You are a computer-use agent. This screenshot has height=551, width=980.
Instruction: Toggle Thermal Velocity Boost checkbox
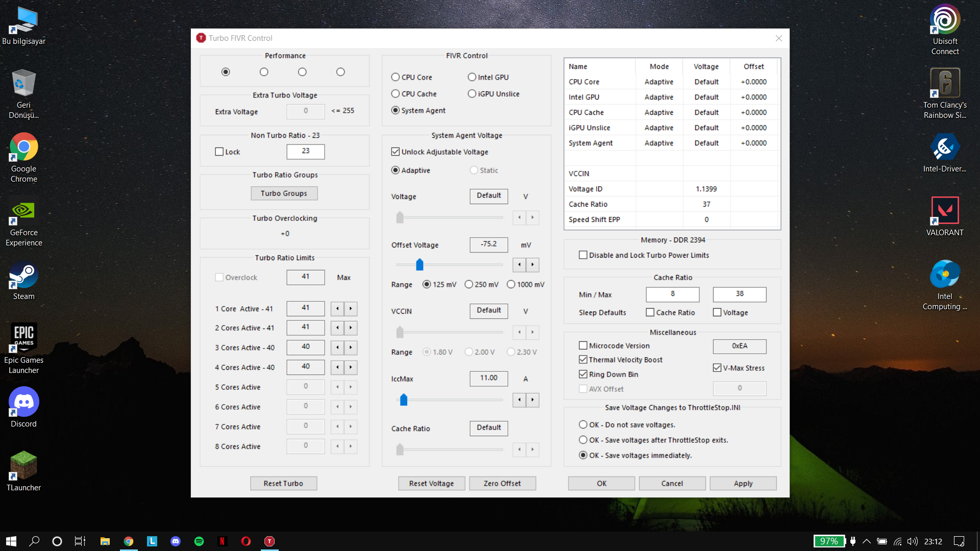[x=583, y=360]
